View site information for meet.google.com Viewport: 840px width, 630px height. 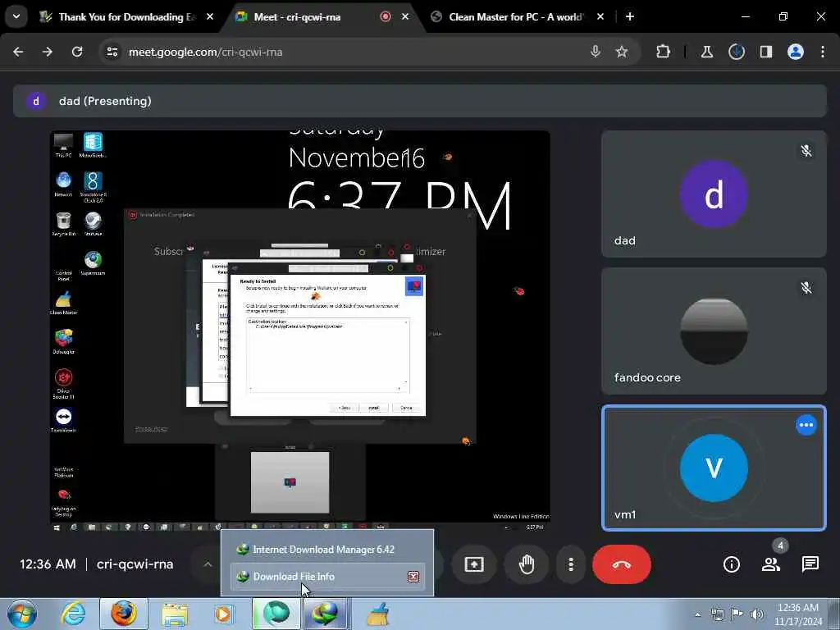(112, 52)
